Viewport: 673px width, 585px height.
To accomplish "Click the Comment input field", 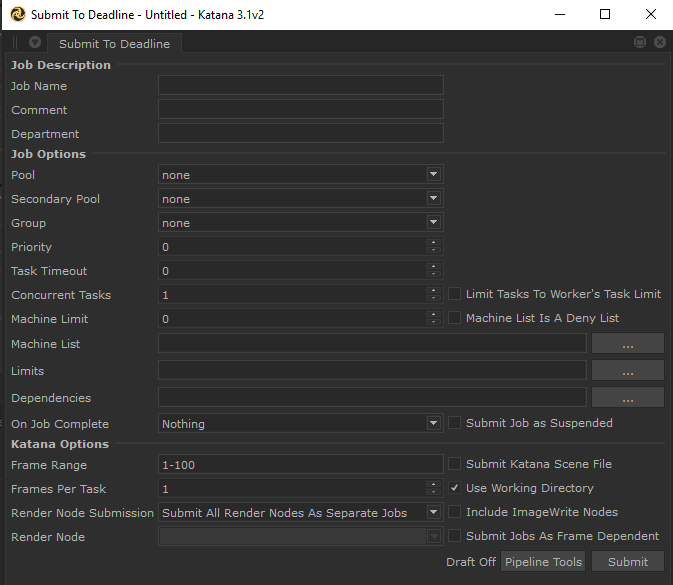I will pos(300,109).
